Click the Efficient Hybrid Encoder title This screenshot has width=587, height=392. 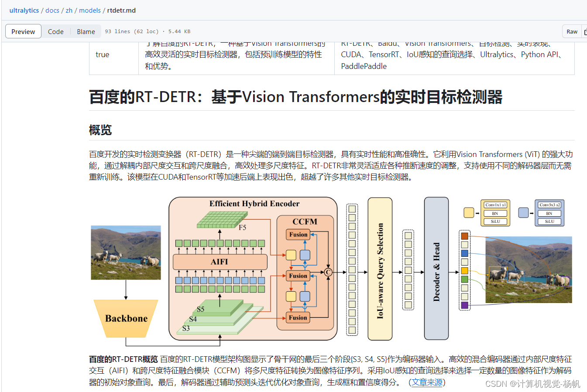point(254,204)
